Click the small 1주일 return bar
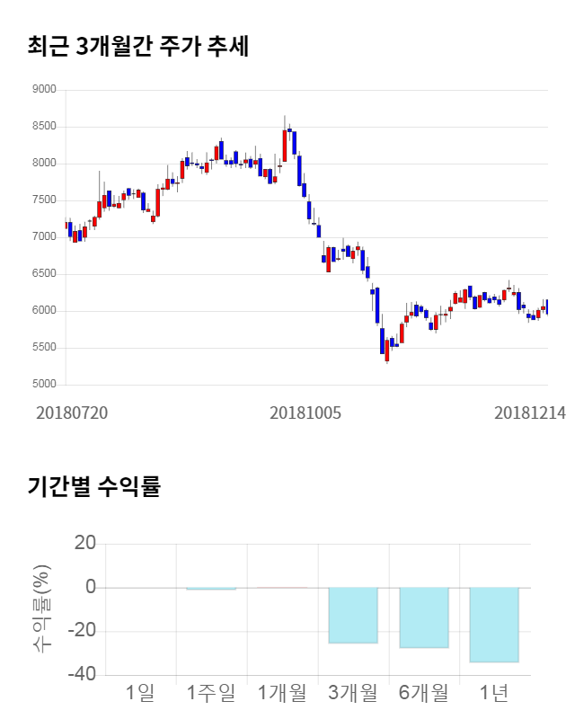575x728 pixels. pos(211,589)
